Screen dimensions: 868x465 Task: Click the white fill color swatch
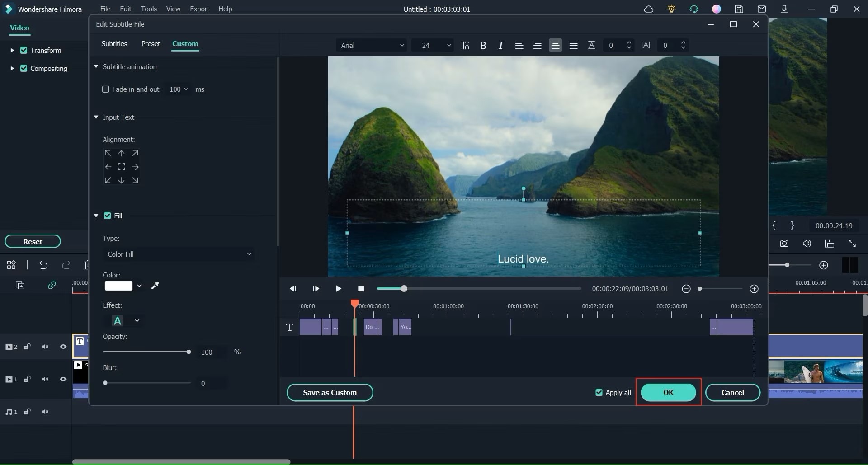(x=118, y=286)
